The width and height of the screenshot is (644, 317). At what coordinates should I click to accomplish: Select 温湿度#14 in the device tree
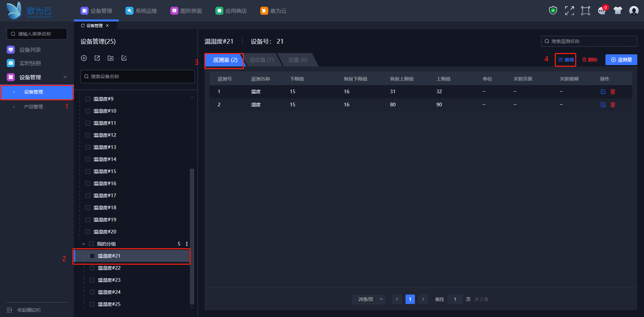pos(105,159)
